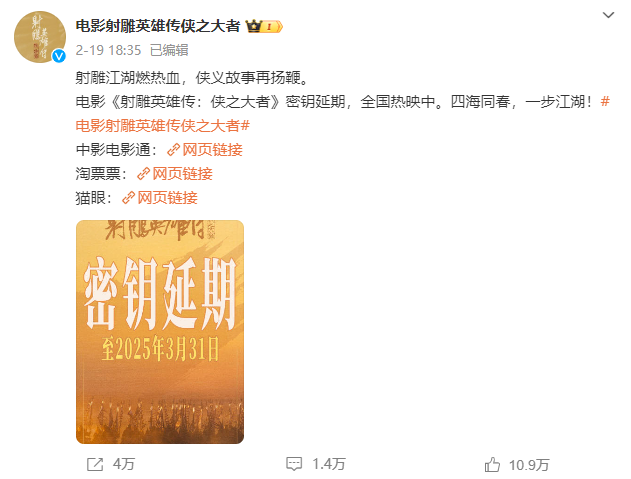Click the 已编辑 edited label

click(169, 50)
